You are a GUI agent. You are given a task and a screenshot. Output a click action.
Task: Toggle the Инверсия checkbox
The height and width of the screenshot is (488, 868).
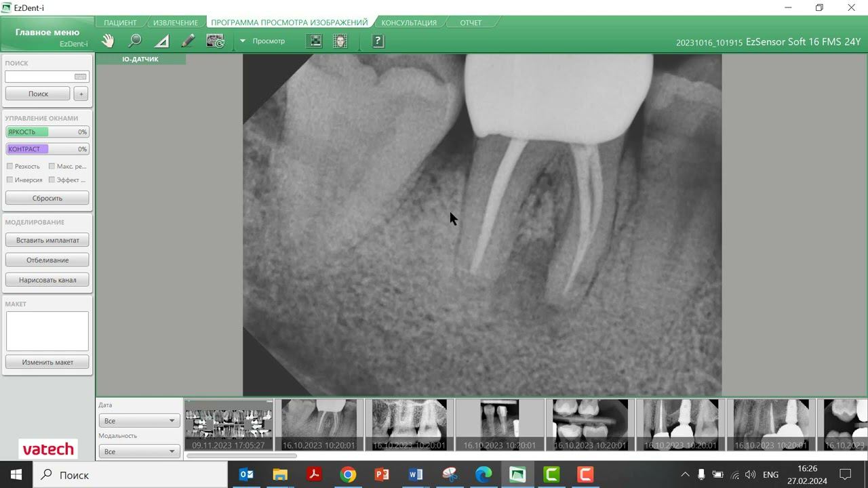[10, 180]
